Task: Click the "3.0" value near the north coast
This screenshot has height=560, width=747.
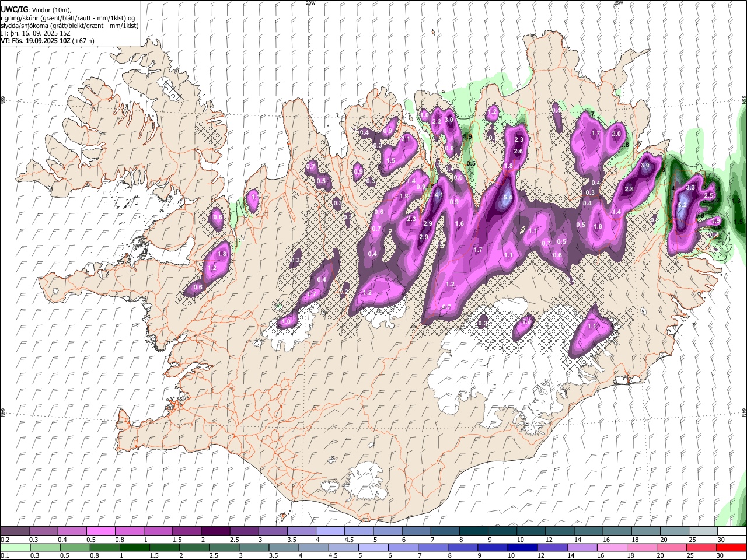Action: (449, 120)
